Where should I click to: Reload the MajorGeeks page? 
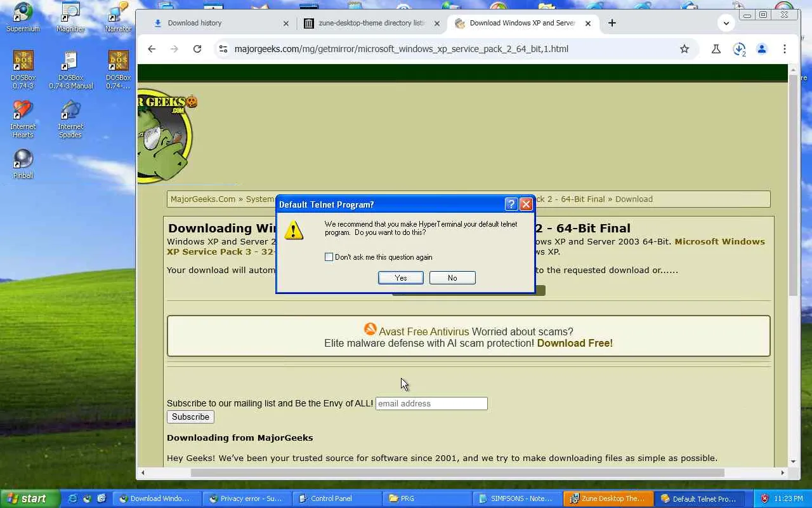(197, 49)
